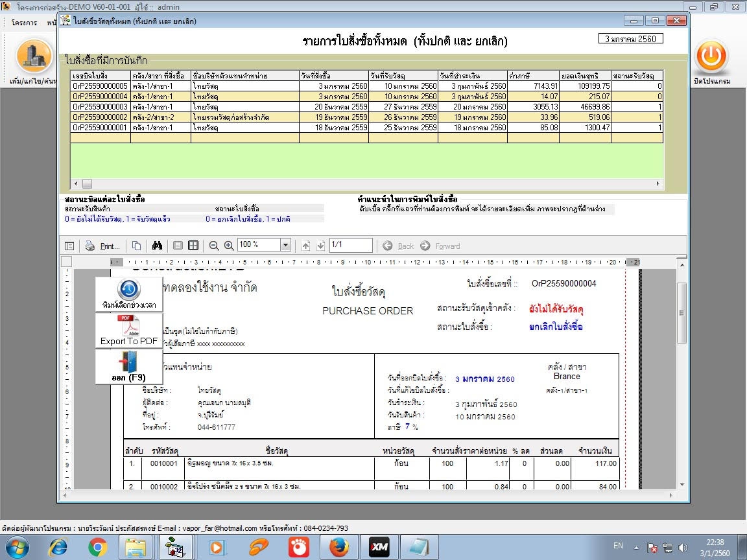747x560 pixels.
Task: Click the ออก (F9) exit button
Action: coord(129,367)
